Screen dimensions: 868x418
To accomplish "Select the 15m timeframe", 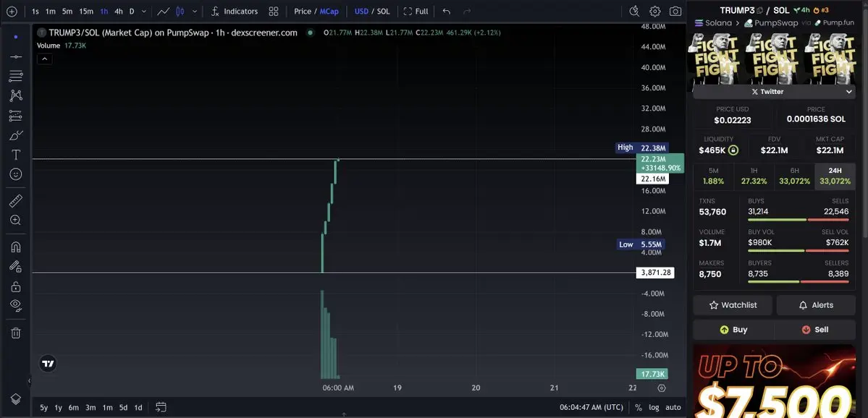I will 86,11.
